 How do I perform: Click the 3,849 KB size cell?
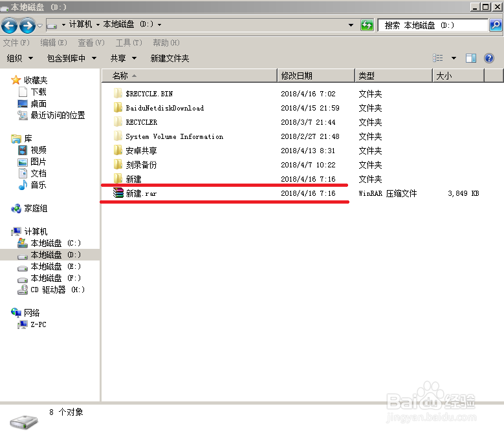(x=463, y=193)
